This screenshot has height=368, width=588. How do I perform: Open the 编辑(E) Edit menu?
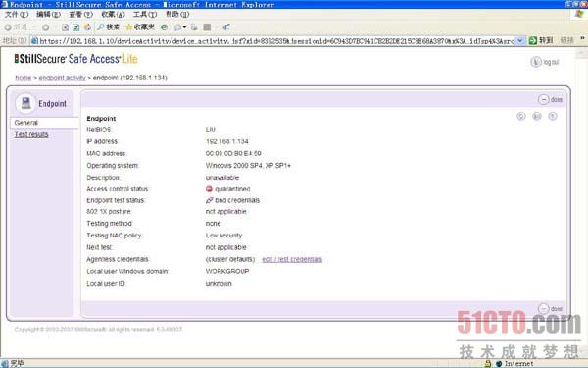click(48, 15)
